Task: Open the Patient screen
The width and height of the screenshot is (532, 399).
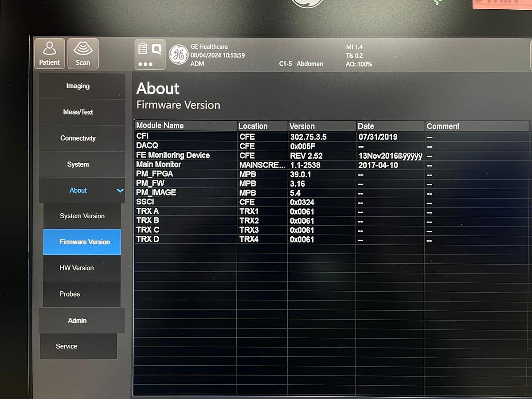Action: (x=49, y=53)
